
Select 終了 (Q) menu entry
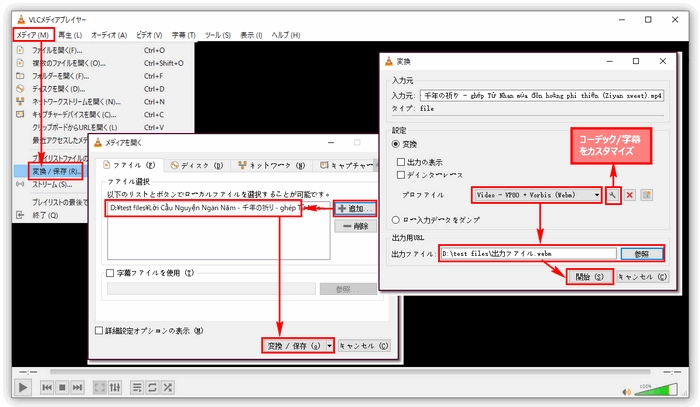pos(45,215)
